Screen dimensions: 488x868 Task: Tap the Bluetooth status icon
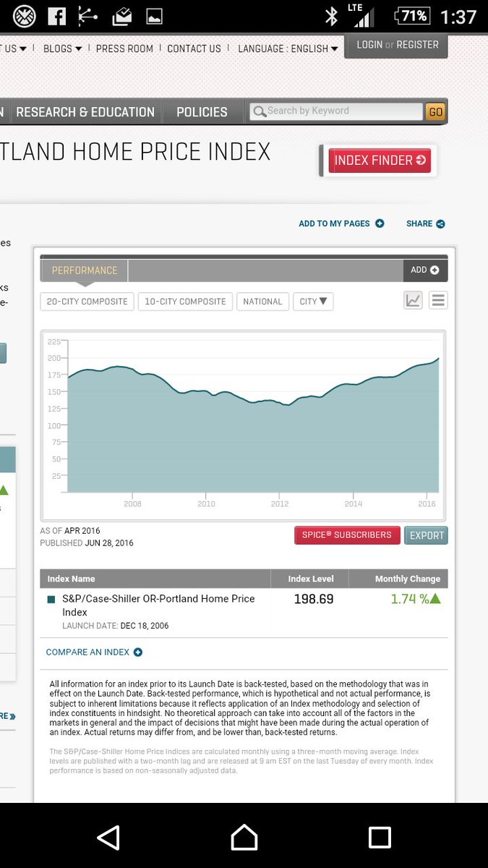331,16
